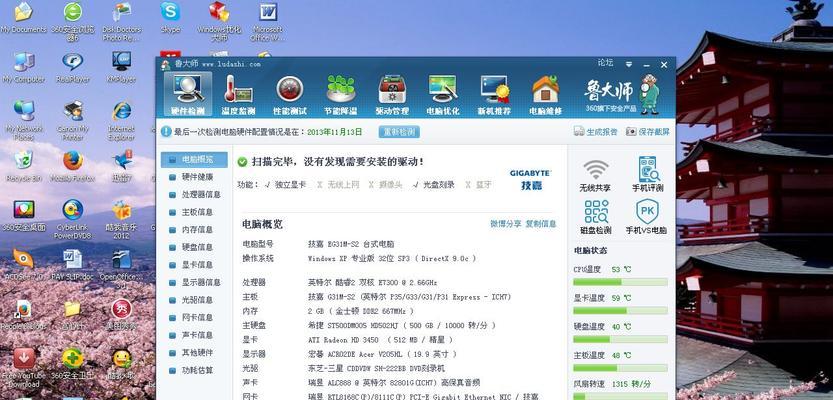Select 显示器信息 in the sidebar
This screenshot has height=400, width=833.
194,282
